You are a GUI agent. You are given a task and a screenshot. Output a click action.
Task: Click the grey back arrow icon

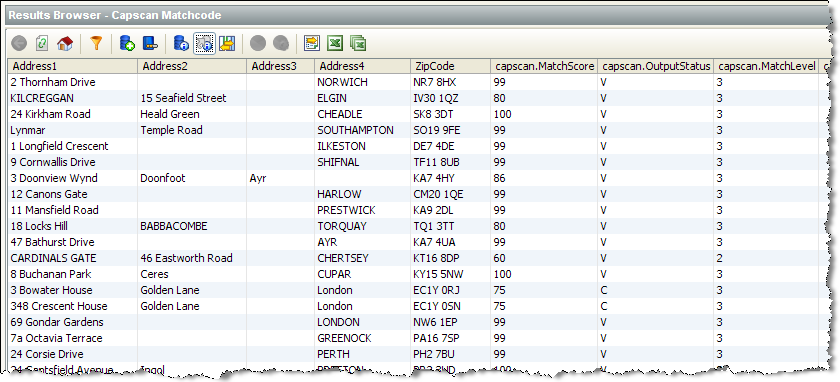point(19,43)
